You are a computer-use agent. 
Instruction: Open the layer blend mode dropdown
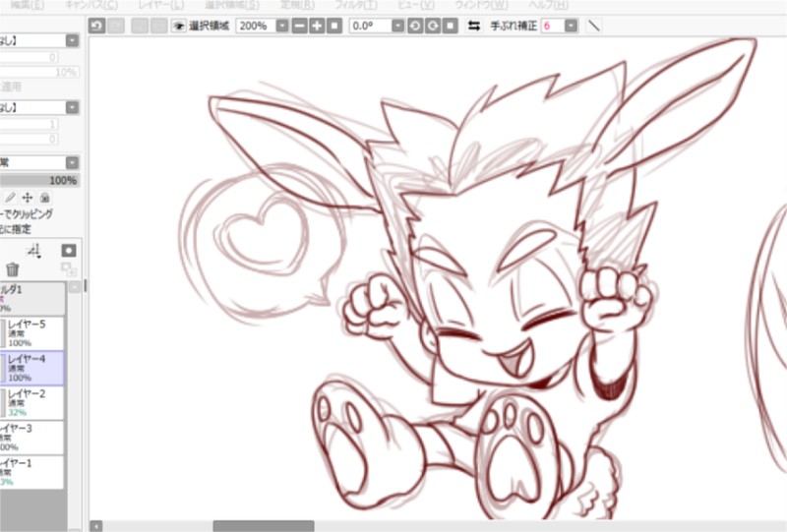pos(72,162)
